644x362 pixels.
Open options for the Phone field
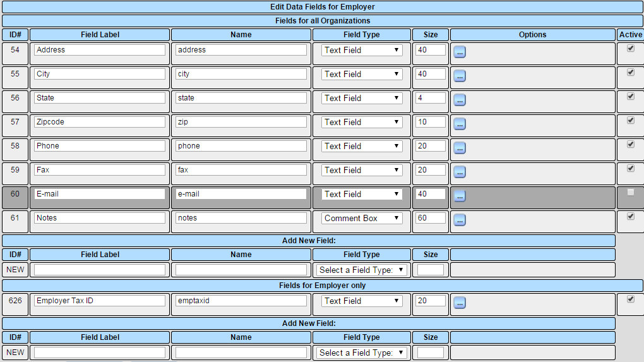460,148
